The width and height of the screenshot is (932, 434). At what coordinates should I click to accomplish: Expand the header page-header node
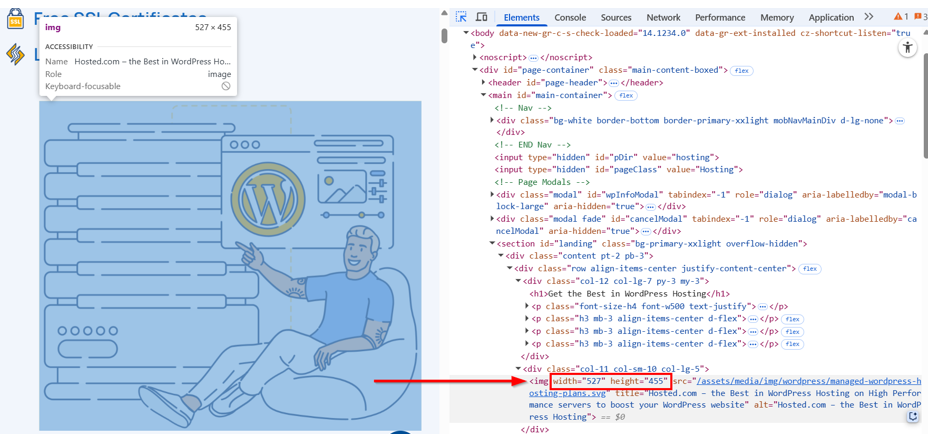click(x=483, y=83)
